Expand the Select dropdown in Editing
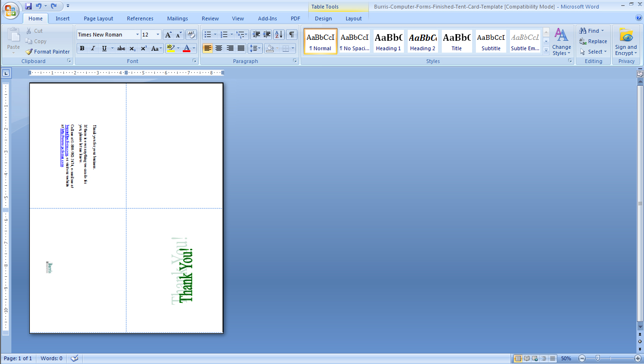The width and height of the screenshot is (644, 364). (x=593, y=52)
